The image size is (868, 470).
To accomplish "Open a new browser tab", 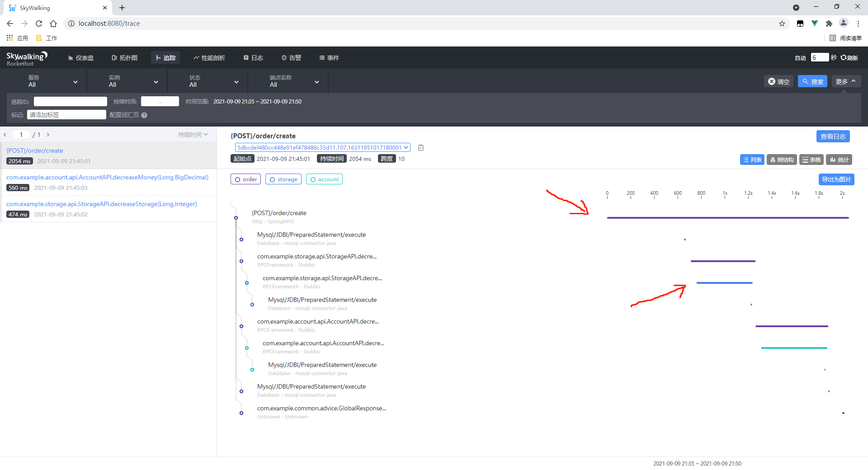I will click(122, 8).
